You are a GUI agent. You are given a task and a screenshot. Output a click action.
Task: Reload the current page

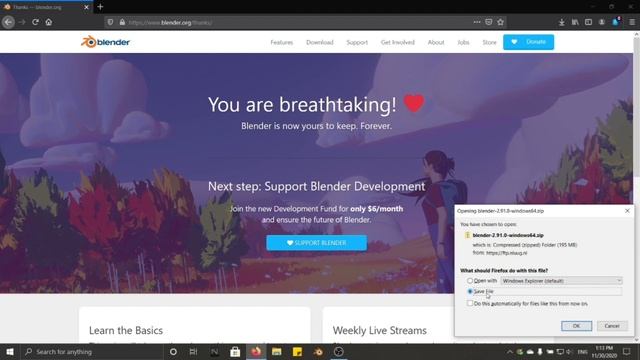click(36, 22)
